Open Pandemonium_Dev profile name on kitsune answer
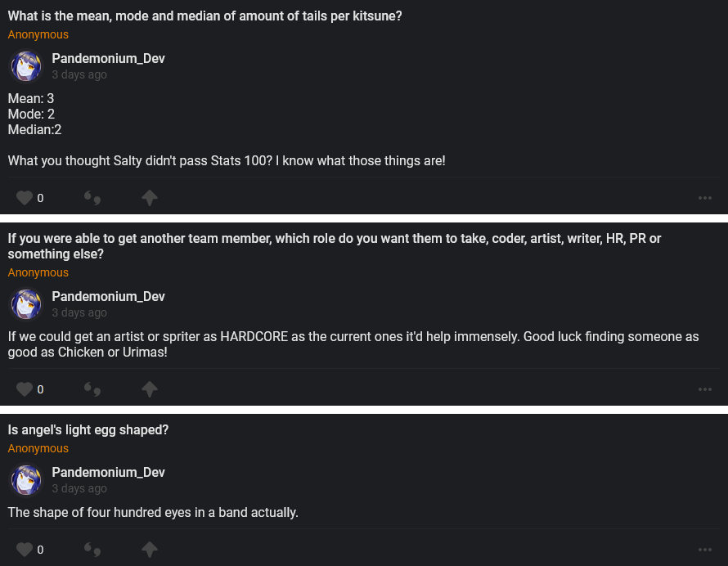The height and width of the screenshot is (566, 728). click(x=108, y=58)
